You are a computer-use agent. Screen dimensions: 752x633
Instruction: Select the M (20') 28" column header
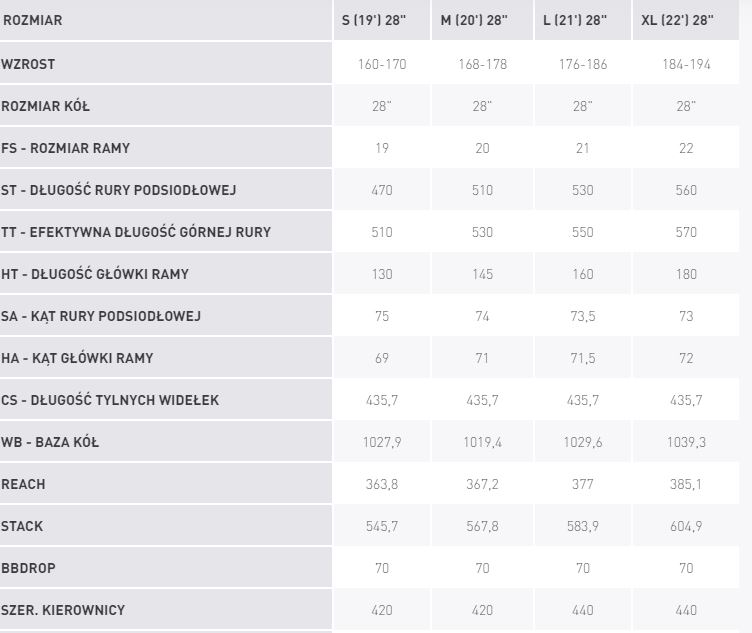(x=475, y=20)
